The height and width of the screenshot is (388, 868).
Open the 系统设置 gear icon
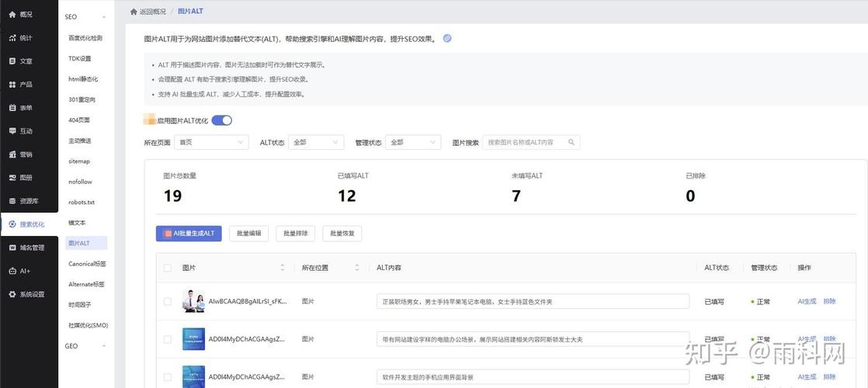(12, 294)
